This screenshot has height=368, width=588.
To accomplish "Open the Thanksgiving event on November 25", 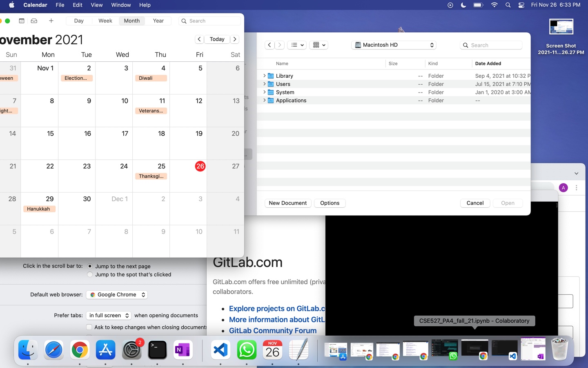I will (x=151, y=176).
